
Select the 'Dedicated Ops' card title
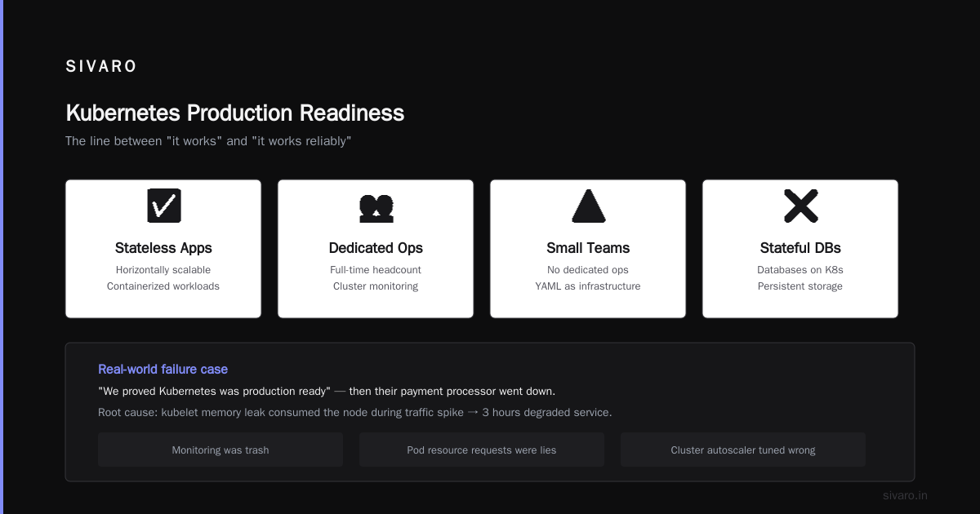click(376, 248)
